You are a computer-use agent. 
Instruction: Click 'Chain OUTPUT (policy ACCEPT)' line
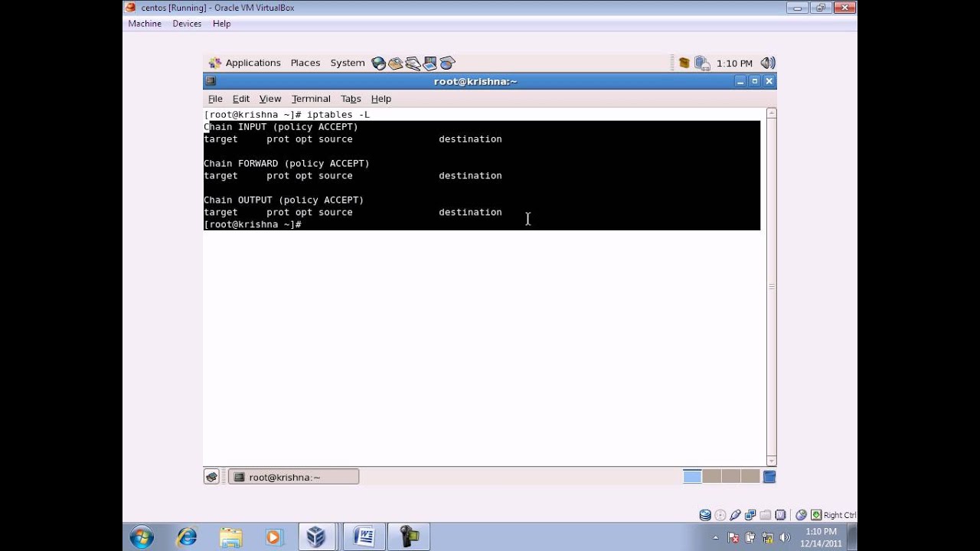(283, 201)
